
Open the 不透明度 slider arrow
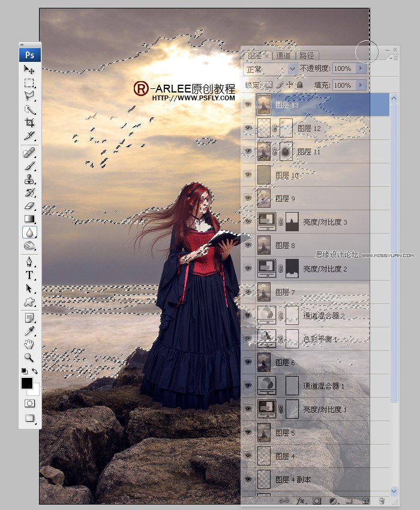tap(360, 68)
